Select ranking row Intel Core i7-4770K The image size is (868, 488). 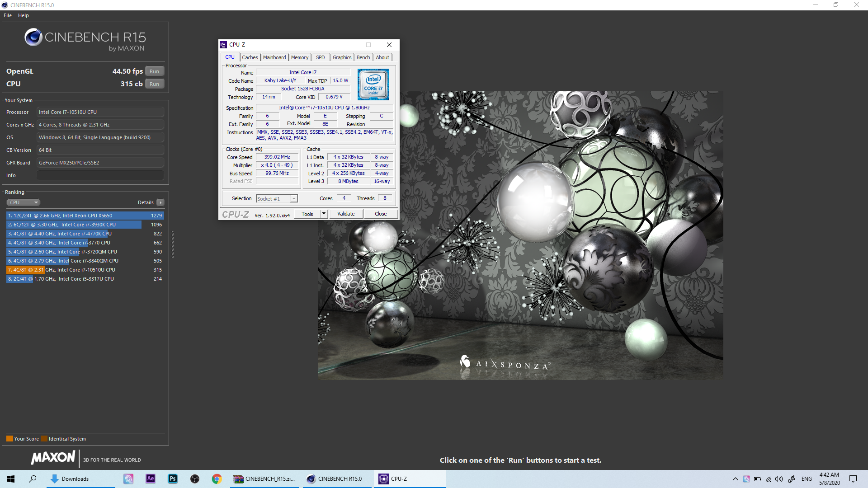(x=85, y=234)
